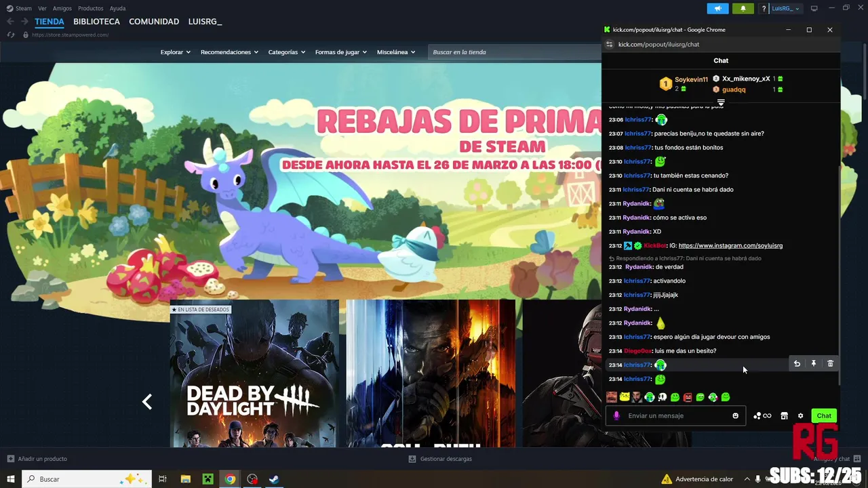The width and height of the screenshot is (868, 488).
Task: Click the Advertencia de calor weather widget
Action: [x=698, y=479]
